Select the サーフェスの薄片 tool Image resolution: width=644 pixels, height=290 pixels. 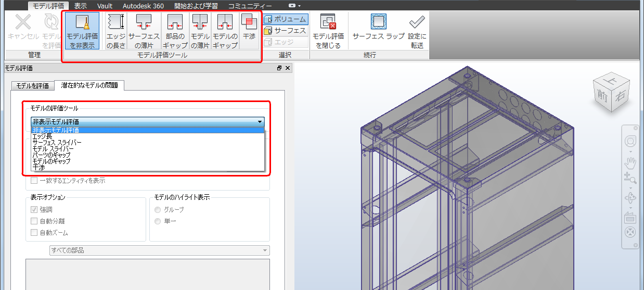144,31
